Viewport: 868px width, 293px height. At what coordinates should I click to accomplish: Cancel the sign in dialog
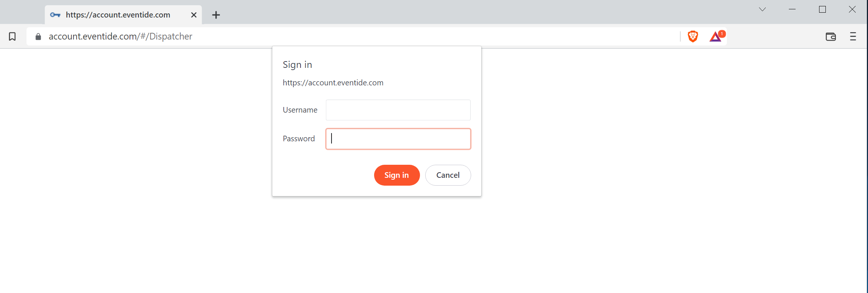click(448, 175)
